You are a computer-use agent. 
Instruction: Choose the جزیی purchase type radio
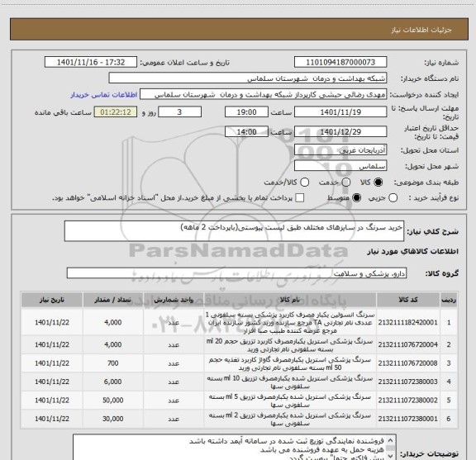click(x=393, y=198)
